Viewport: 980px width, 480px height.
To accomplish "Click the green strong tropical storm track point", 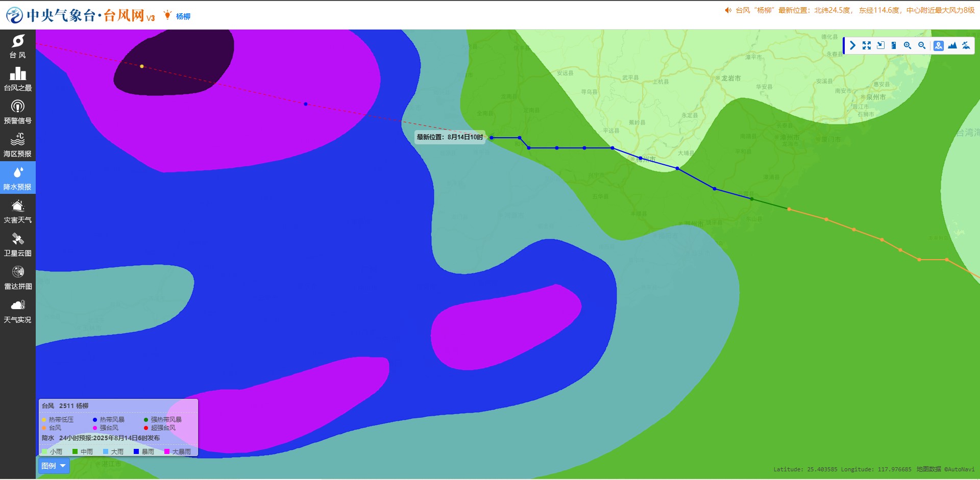I will point(752,199).
